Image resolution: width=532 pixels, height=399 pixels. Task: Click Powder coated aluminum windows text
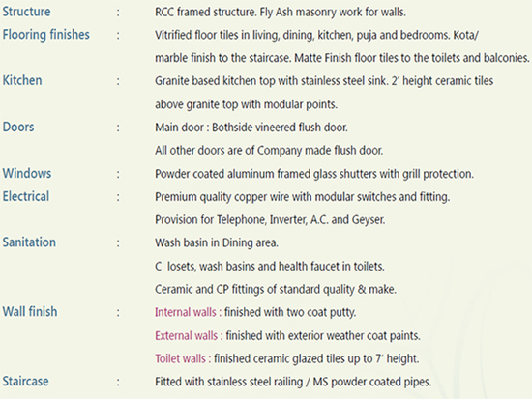click(x=314, y=174)
